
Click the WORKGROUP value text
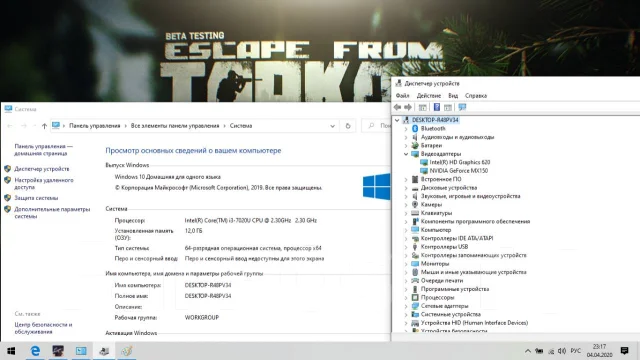pos(202,317)
